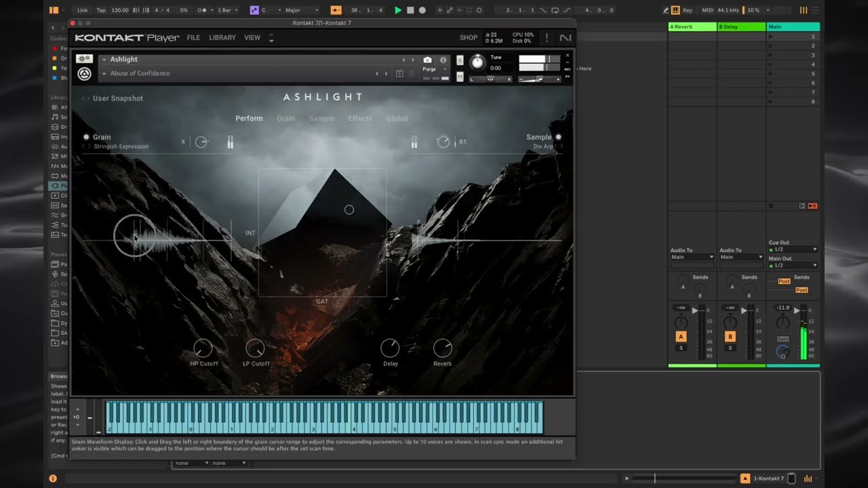Click the User Snapshot navigation arrows
868x488 pixels.
click(85, 98)
